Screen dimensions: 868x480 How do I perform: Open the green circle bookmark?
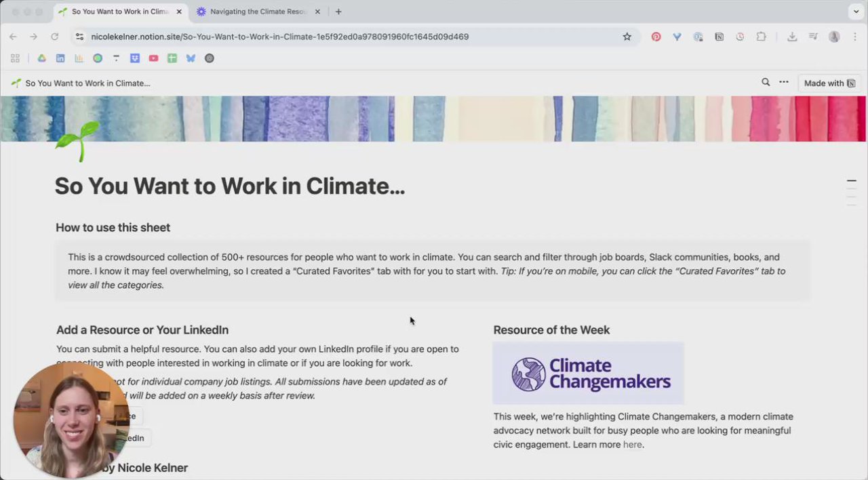(x=98, y=58)
